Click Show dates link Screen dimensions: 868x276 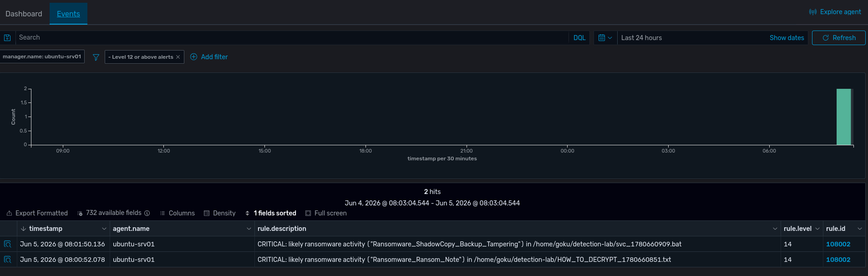tap(787, 38)
